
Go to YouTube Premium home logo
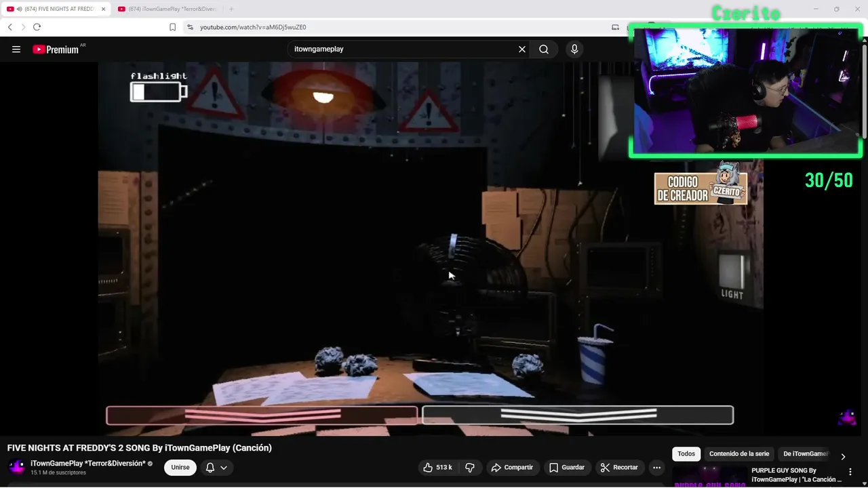(x=57, y=49)
